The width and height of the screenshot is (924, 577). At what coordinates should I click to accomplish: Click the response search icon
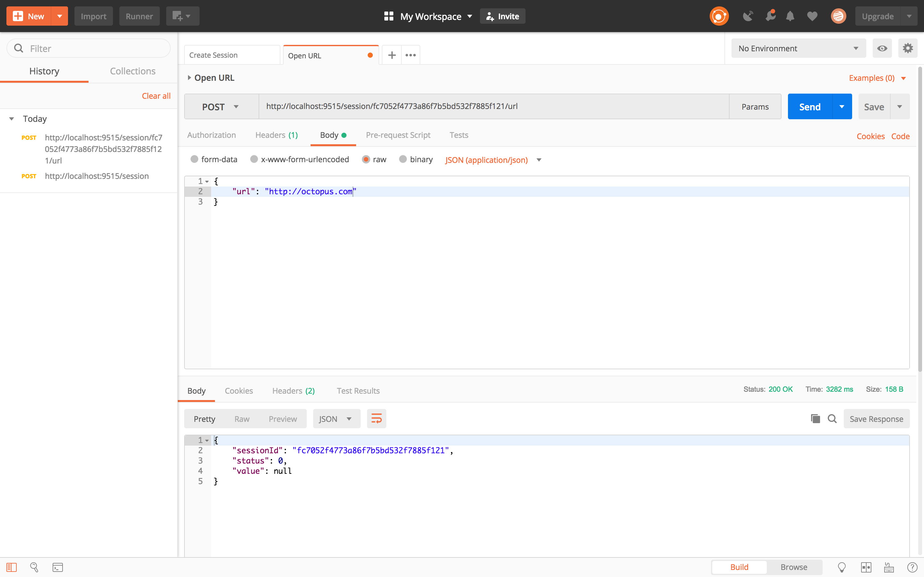click(832, 419)
